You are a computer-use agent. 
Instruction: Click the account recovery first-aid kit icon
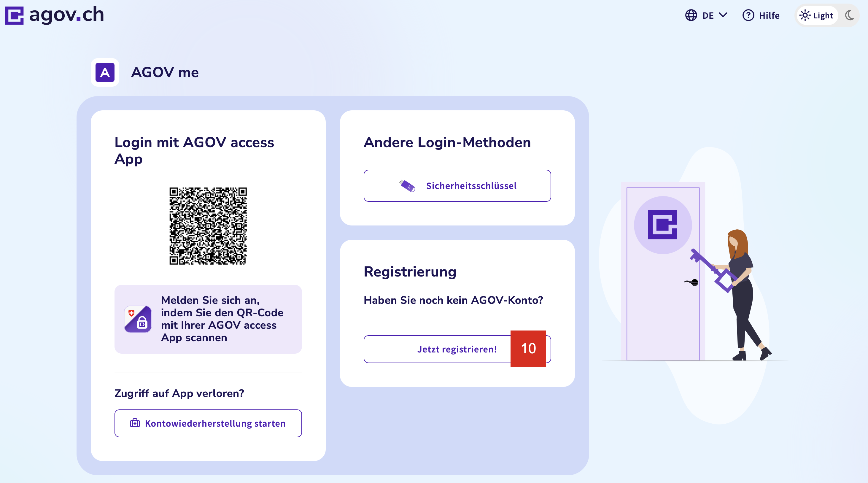[x=135, y=423]
